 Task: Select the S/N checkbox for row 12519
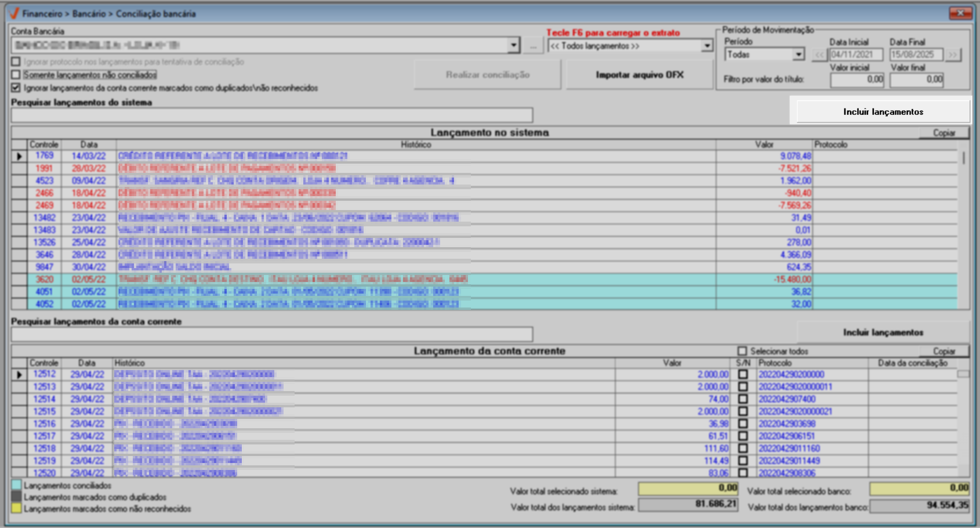[743, 461]
